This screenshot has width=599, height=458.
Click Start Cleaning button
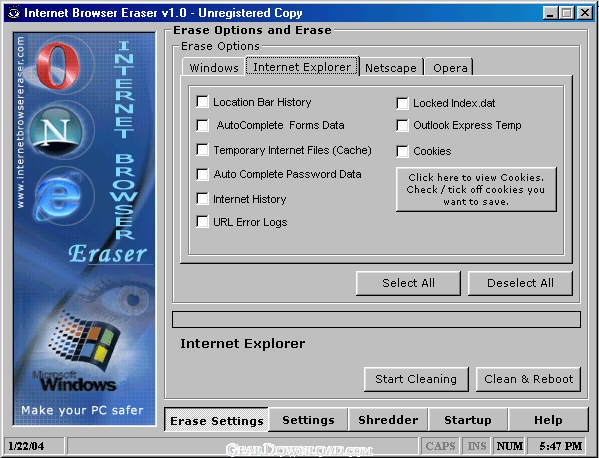tap(416, 379)
